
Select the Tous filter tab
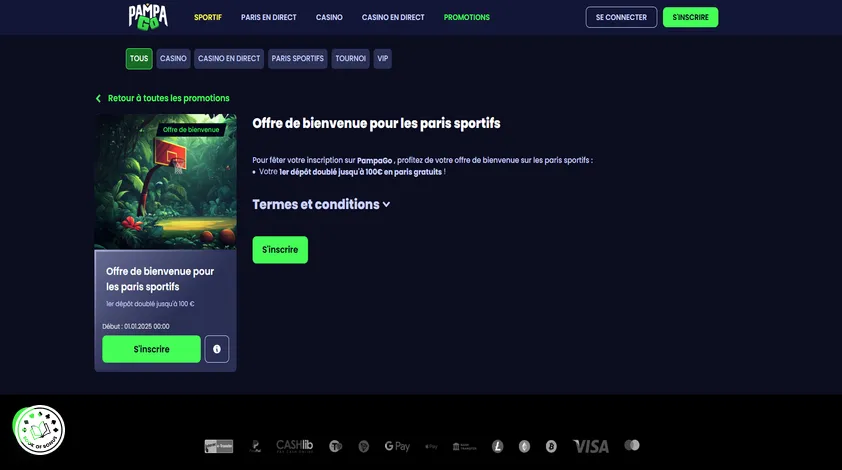coord(139,59)
